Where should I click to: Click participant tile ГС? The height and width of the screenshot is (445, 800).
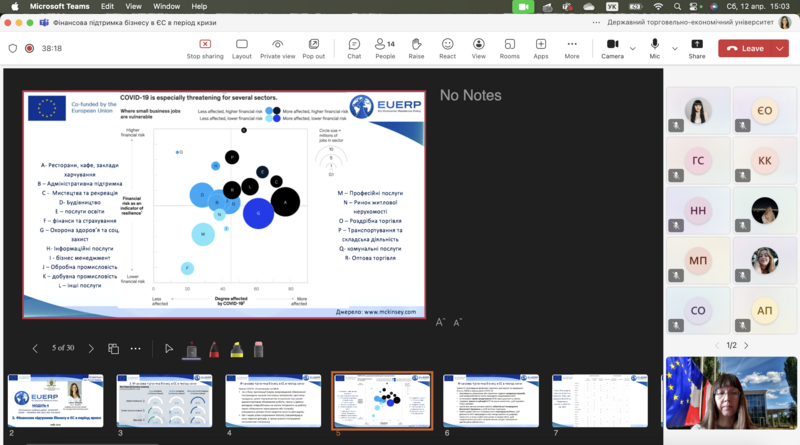pos(698,161)
